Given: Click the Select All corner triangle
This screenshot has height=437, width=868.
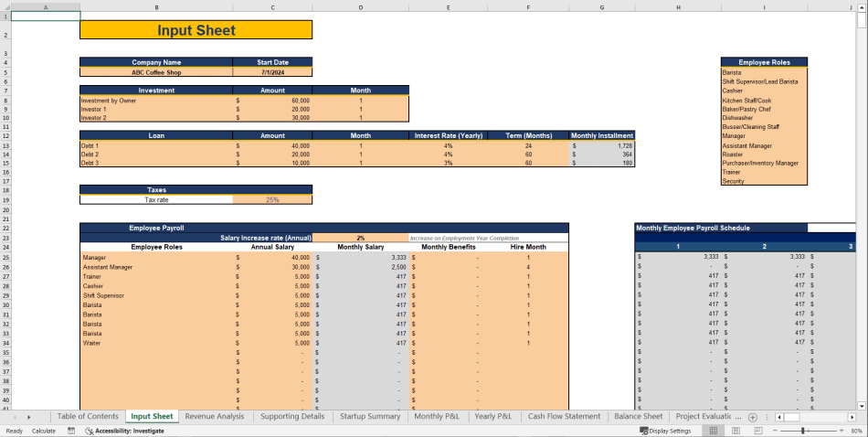Looking at the screenshot, I should pos(5,6).
